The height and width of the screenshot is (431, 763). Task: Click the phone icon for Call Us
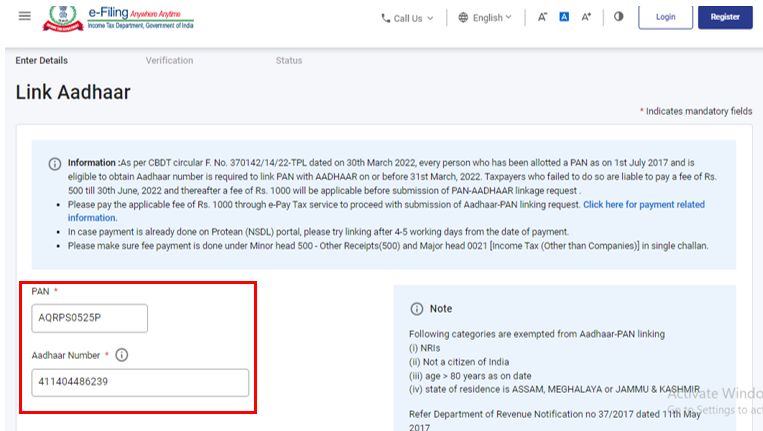(386, 18)
